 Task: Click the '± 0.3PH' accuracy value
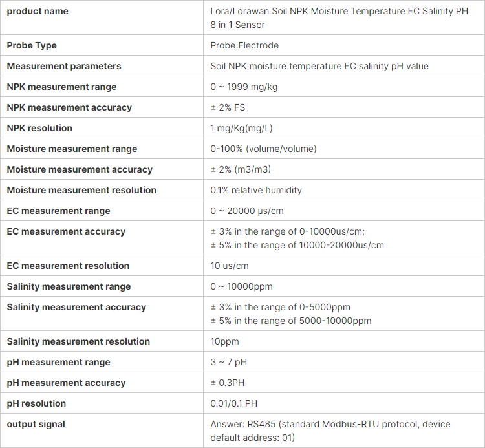(x=228, y=383)
